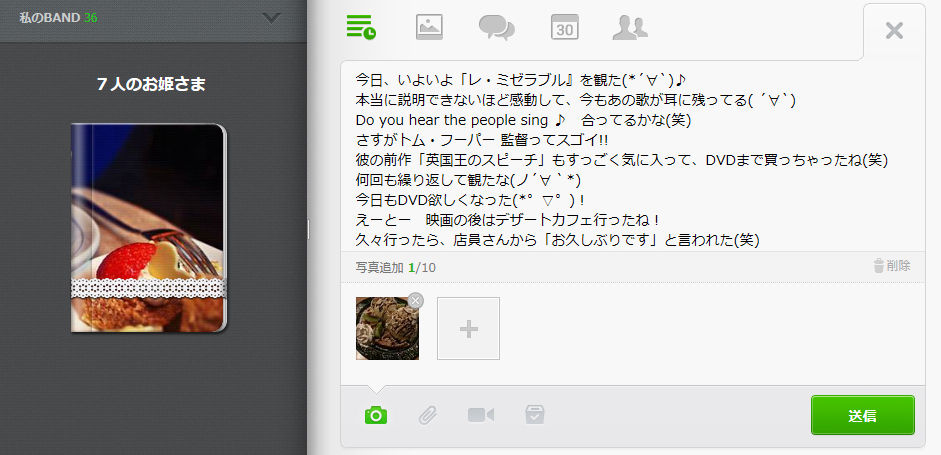Select the attached food photo thumbnail
This screenshot has height=455, width=941.
click(387, 328)
